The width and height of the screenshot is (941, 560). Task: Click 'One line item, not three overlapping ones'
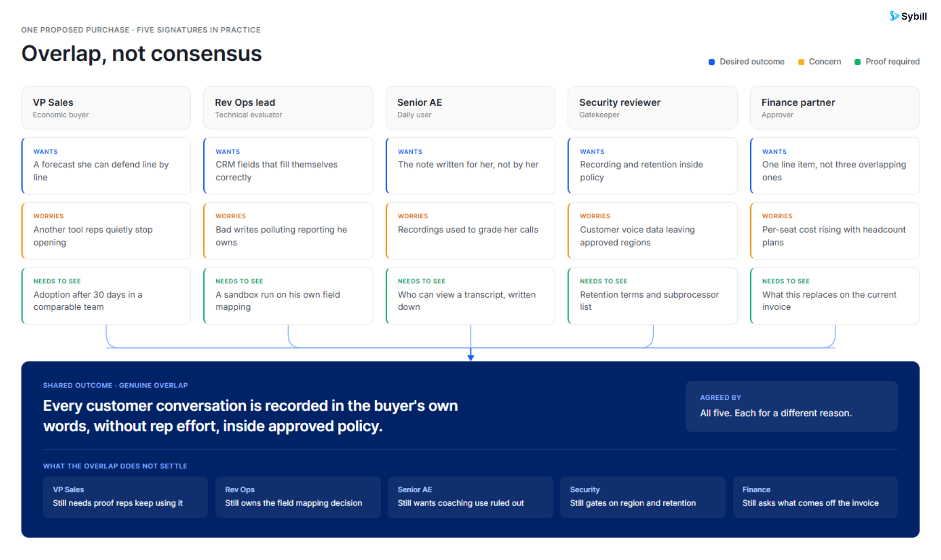(834, 171)
